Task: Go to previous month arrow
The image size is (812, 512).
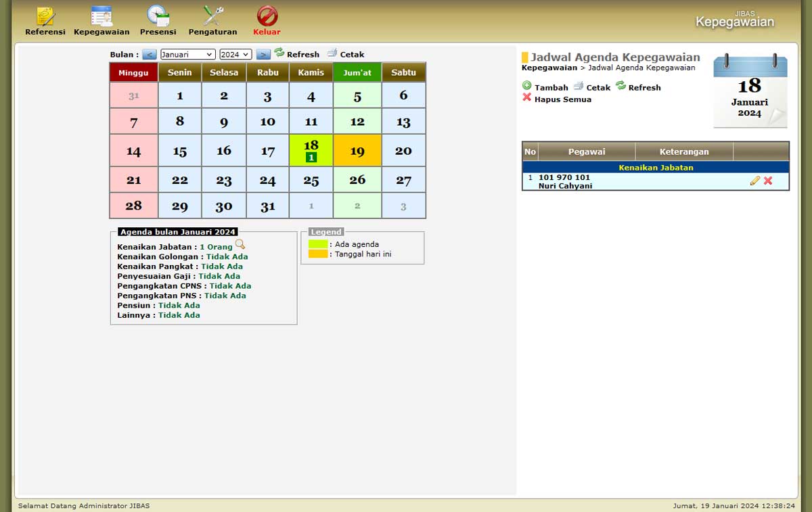Action: point(150,54)
